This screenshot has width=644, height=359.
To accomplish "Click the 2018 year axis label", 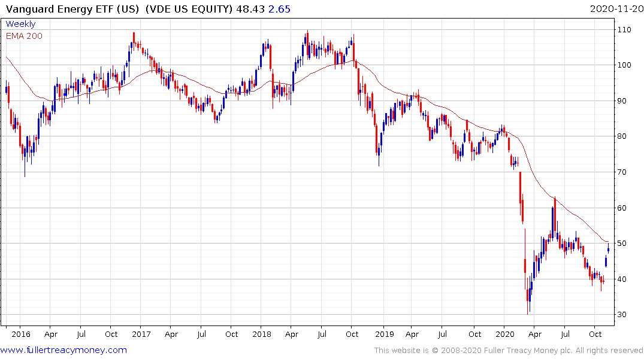I will (262, 334).
